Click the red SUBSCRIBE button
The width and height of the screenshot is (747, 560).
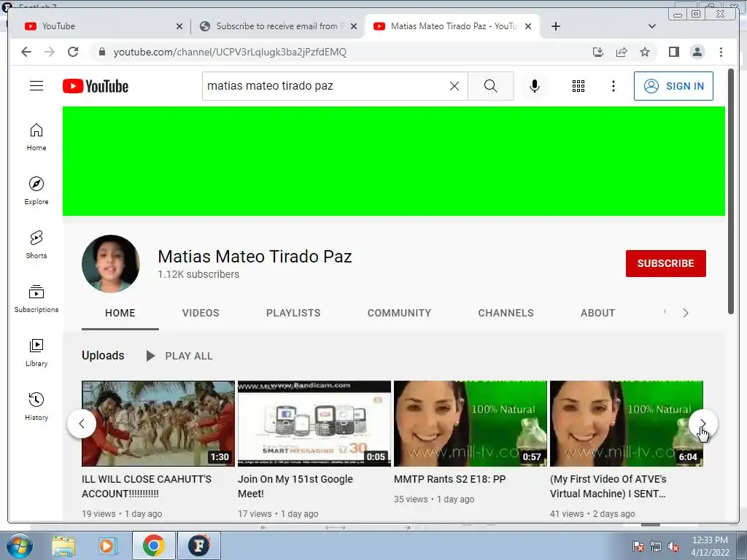pyautogui.click(x=665, y=263)
